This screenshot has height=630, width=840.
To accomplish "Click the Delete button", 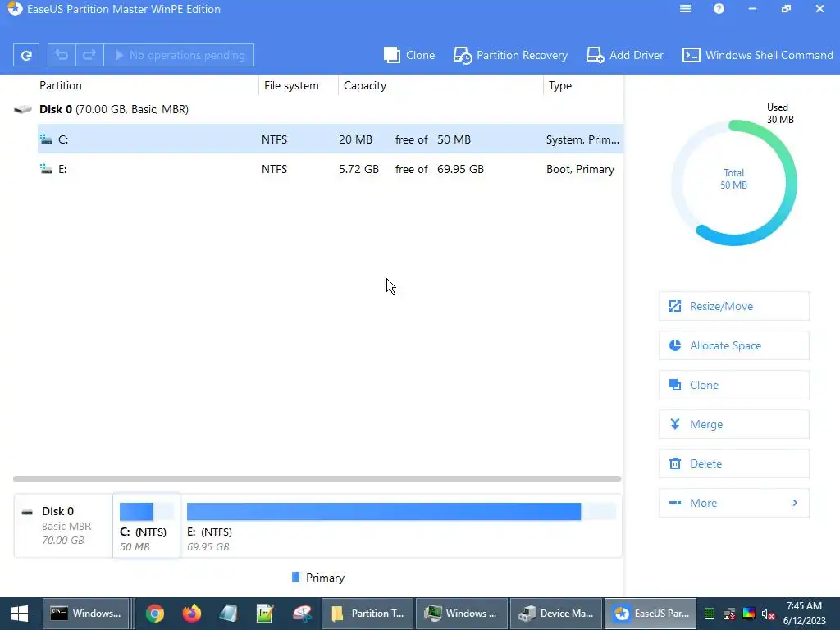I will click(733, 463).
